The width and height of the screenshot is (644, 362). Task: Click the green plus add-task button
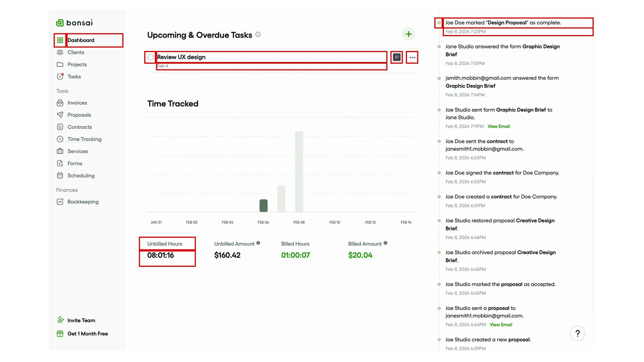409,34
